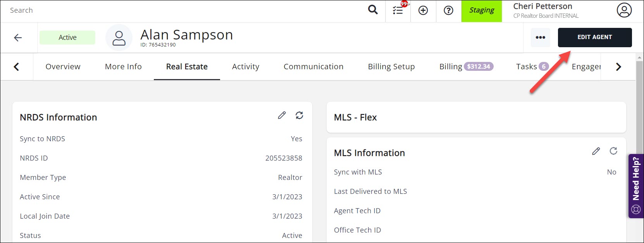Open the Need Help side panel
Image resolution: width=644 pixels, height=243 pixels.
(x=636, y=186)
